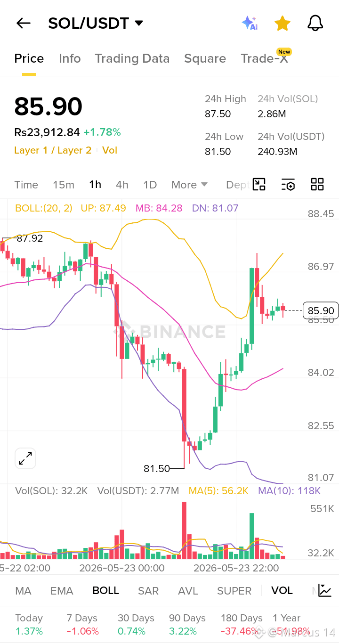This screenshot has height=644, width=339.
Task: Tap the Vol tag link
Action: point(110,150)
